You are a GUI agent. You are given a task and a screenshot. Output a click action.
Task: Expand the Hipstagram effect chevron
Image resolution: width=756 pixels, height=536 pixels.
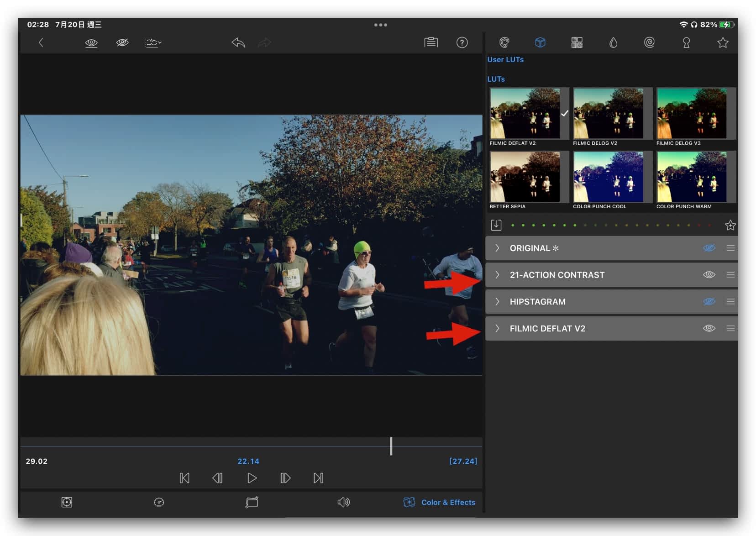coord(497,302)
